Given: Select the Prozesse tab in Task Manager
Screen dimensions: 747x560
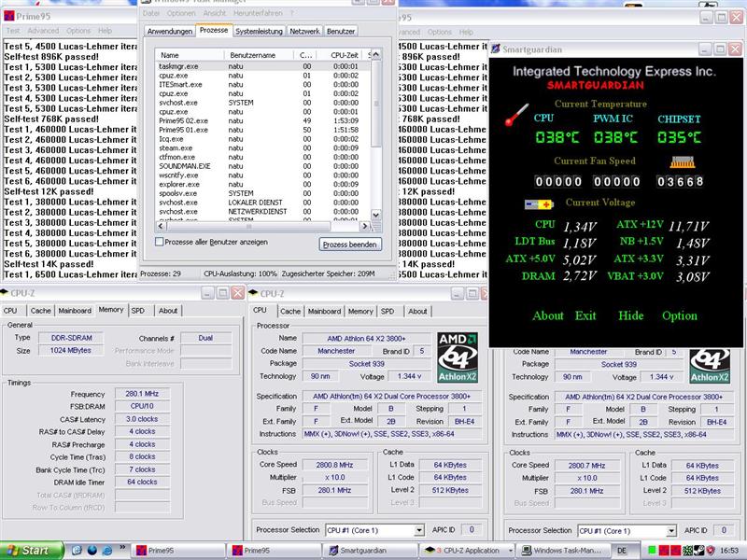Looking at the screenshot, I should coord(214,30).
